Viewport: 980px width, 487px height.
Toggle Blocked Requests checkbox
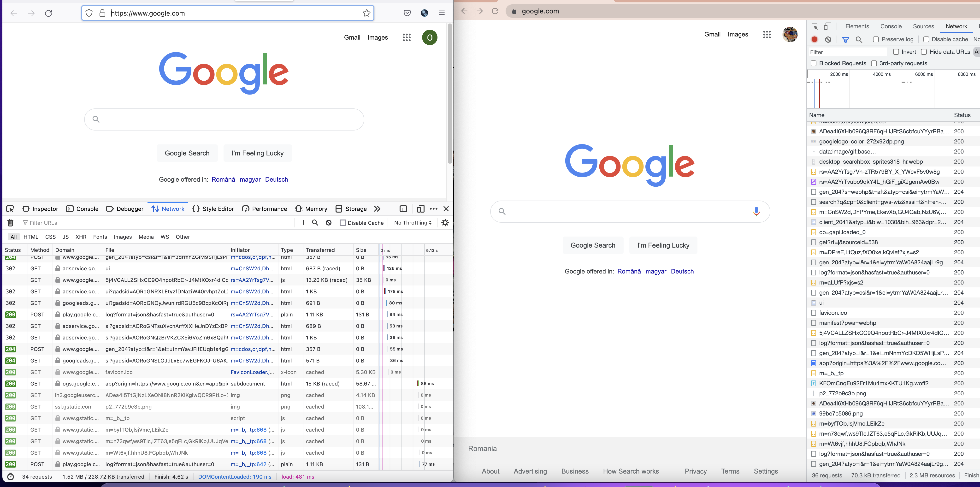coord(813,63)
